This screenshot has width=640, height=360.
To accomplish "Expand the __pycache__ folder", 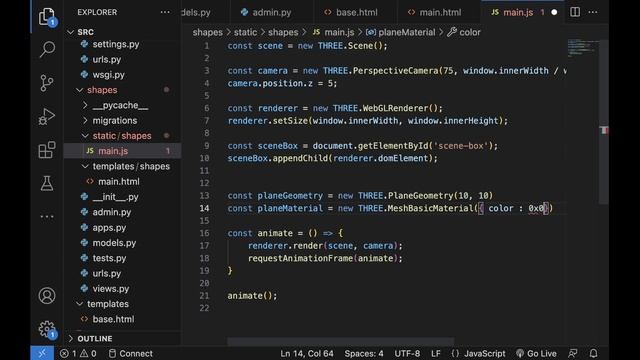I will [x=122, y=105].
